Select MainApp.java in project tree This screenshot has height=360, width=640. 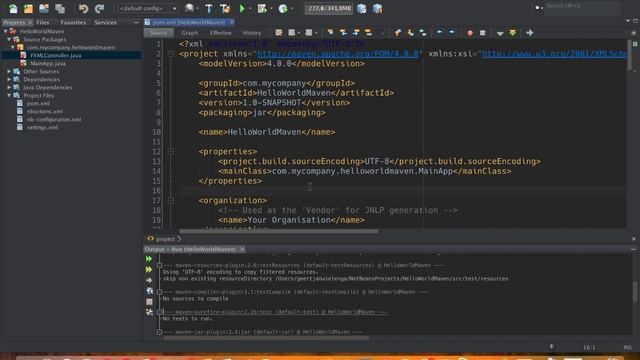pyautogui.click(x=48, y=63)
